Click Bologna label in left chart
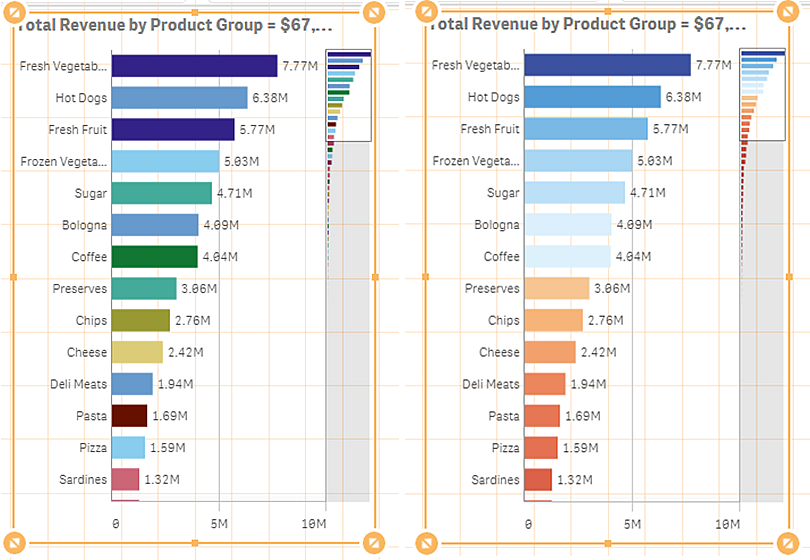 (x=84, y=225)
